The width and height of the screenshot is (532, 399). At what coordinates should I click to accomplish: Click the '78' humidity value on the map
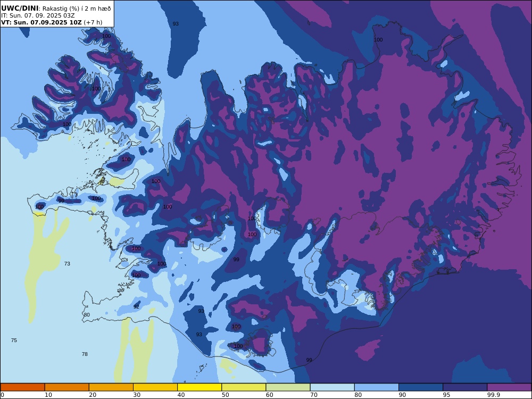pyautogui.click(x=85, y=354)
